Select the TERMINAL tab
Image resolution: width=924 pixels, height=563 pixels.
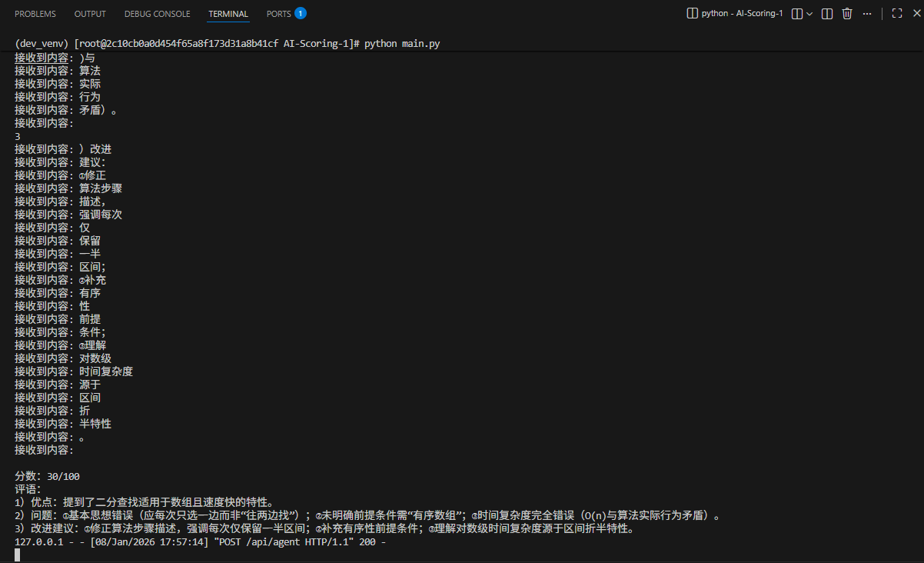[228, 14]
